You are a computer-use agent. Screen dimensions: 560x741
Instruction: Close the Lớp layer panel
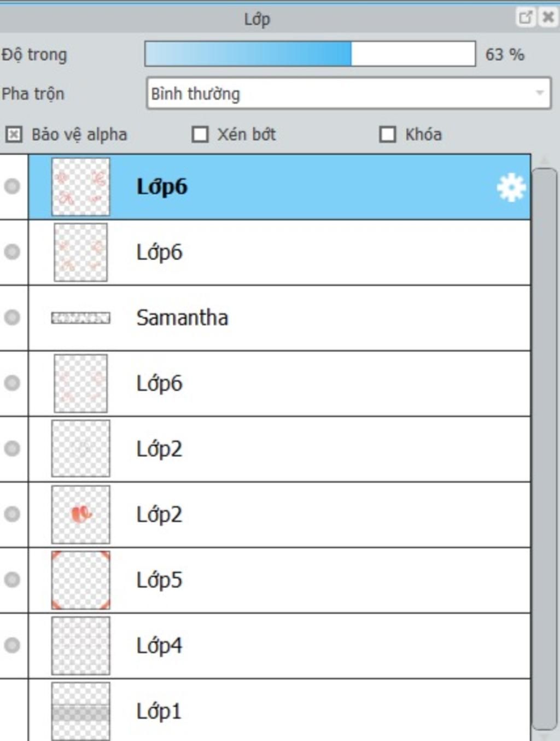[548, 17]
